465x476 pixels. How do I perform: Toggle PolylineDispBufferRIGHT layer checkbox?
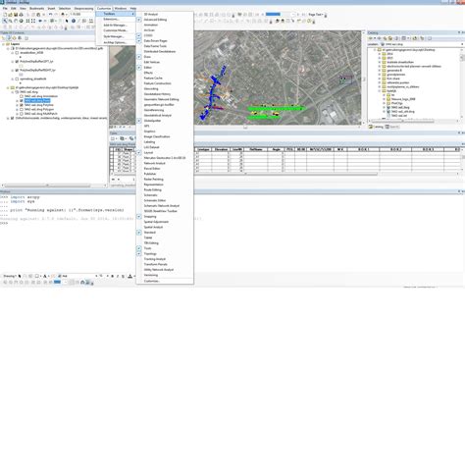tap(17, 71)
